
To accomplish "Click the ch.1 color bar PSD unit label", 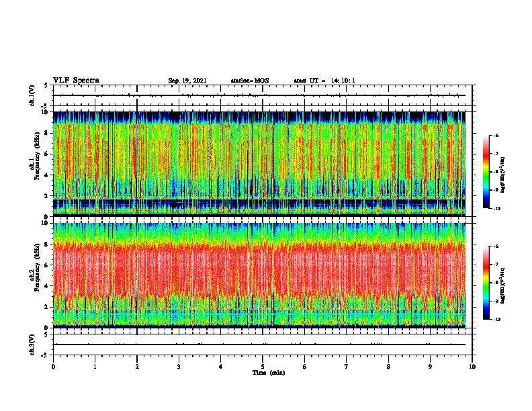I will (x=503, y=175).
